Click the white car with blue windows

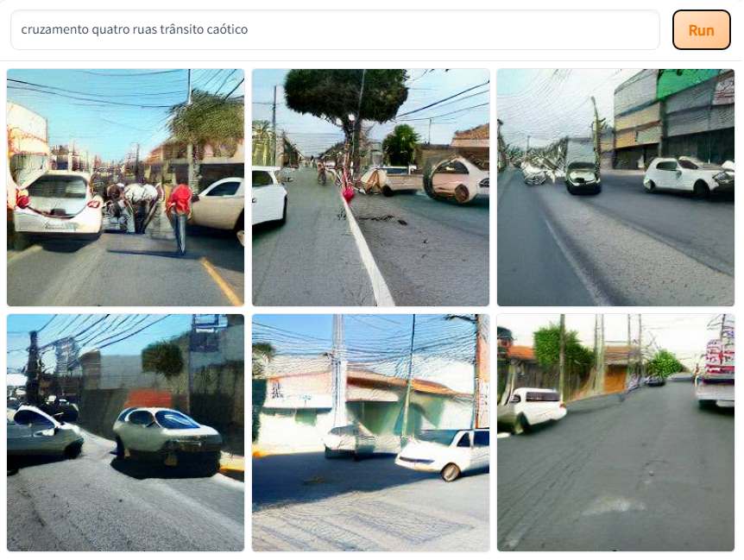pyautogui.click(x=167, y=434)
